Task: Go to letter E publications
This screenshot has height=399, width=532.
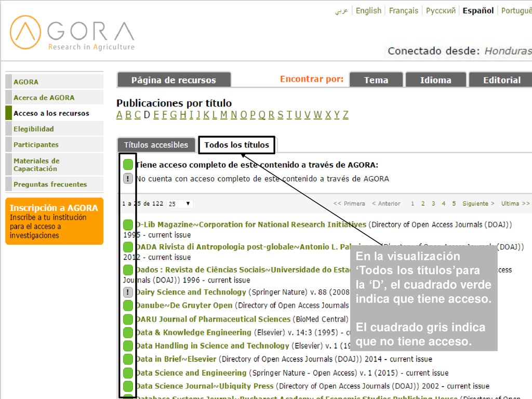Action: 156,115
